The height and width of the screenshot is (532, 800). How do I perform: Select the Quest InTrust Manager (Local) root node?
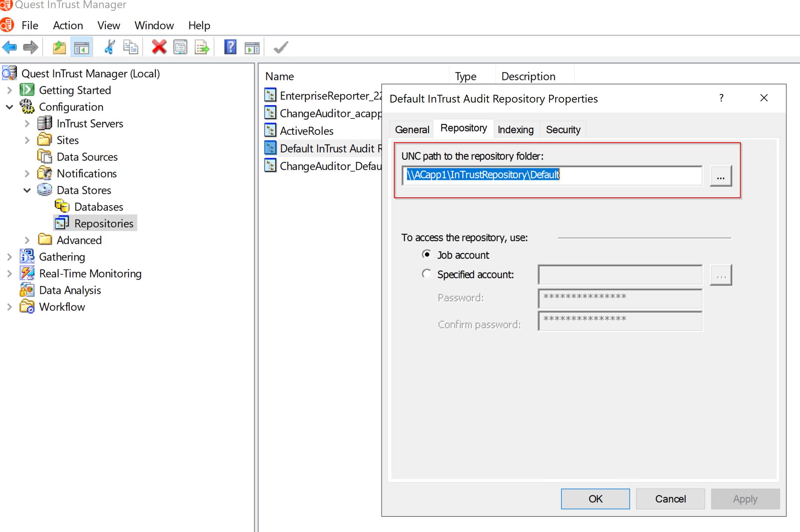click(90, 73)
